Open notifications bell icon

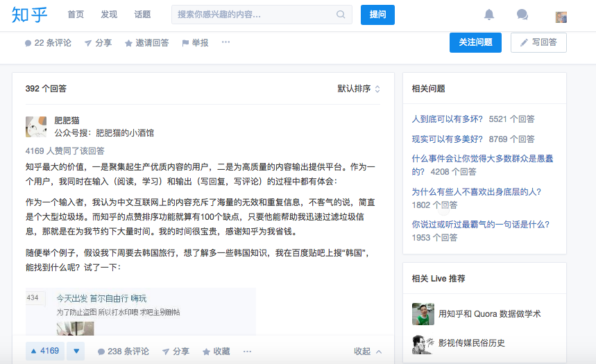(x=489, y=15)
